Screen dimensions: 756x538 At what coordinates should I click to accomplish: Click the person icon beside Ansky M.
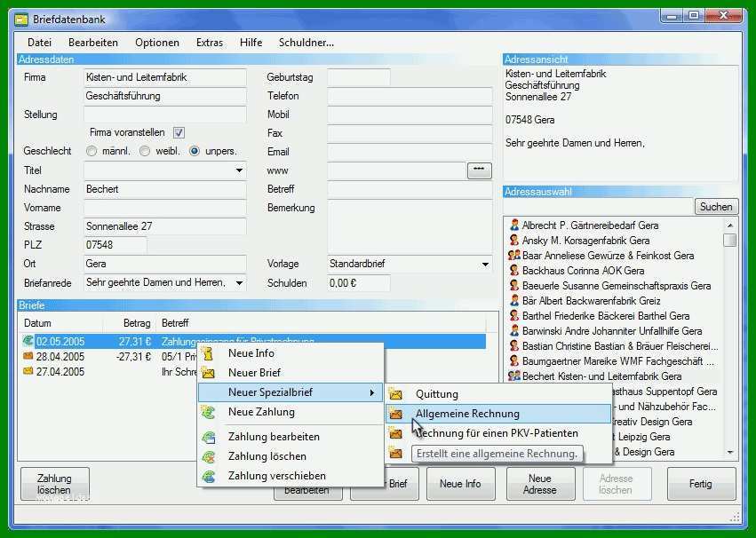point(514,240)
